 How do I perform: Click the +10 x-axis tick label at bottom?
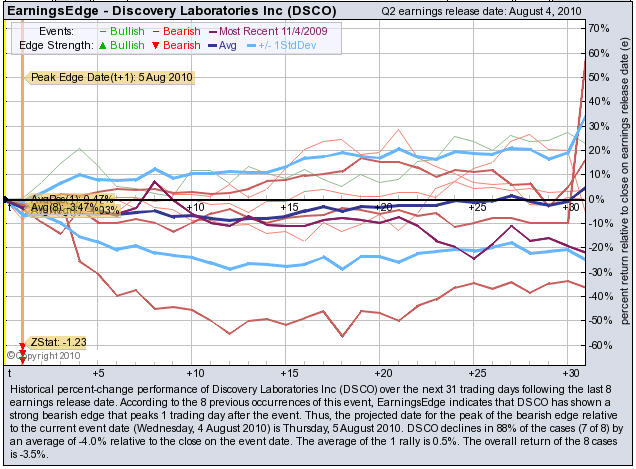click(195, 372)
